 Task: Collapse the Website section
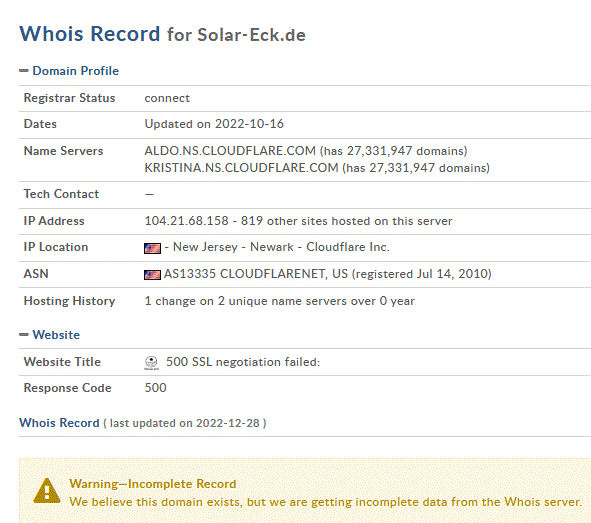point(49,335)
